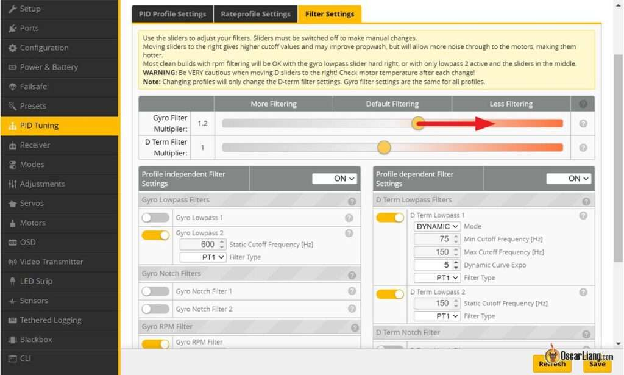Open help for D Term Filter Multiplier
Image resolution: width=624 pixels, height=375 pixels.
583,148
